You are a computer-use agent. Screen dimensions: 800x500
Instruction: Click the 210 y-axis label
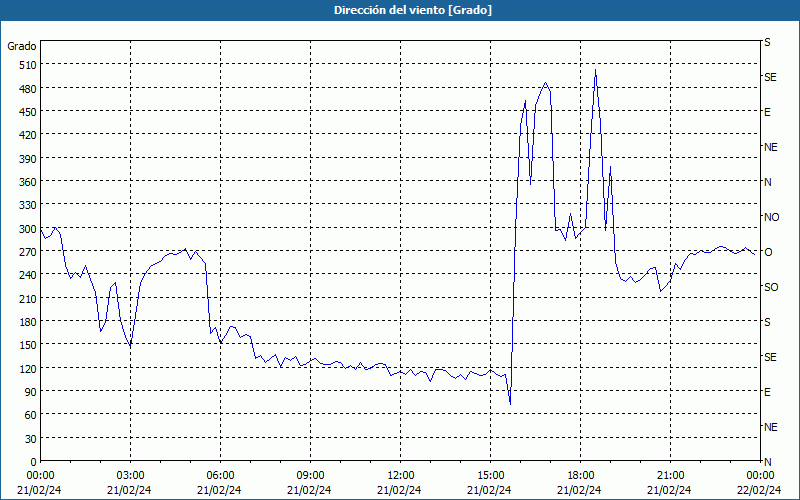[28, 298]
